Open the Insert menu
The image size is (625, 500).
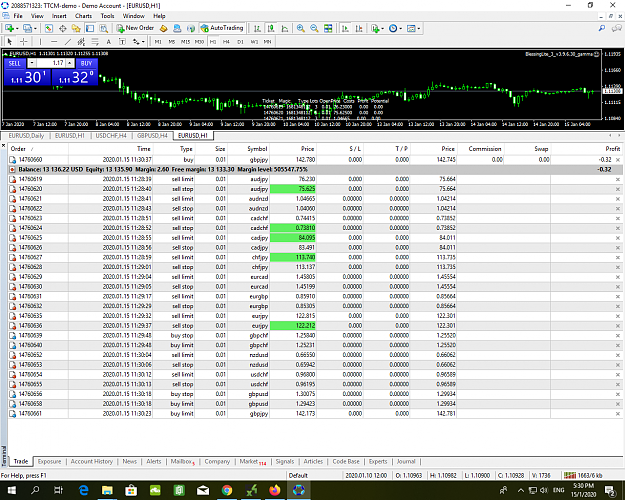[x=59, y=16]
